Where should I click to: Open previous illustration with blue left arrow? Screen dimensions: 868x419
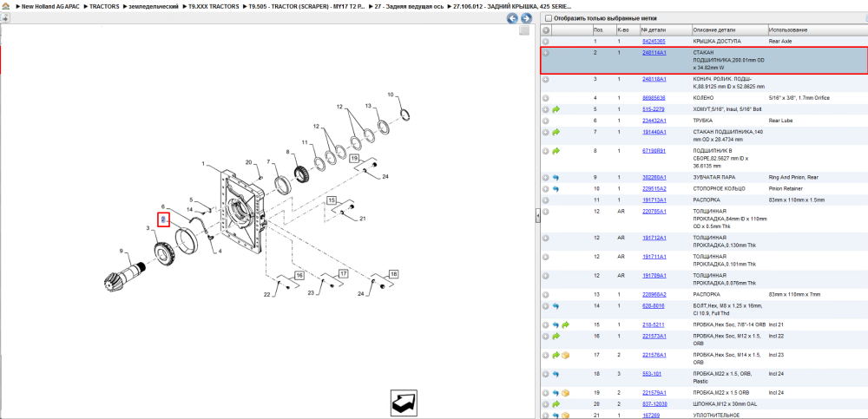[x=513, y=18]
